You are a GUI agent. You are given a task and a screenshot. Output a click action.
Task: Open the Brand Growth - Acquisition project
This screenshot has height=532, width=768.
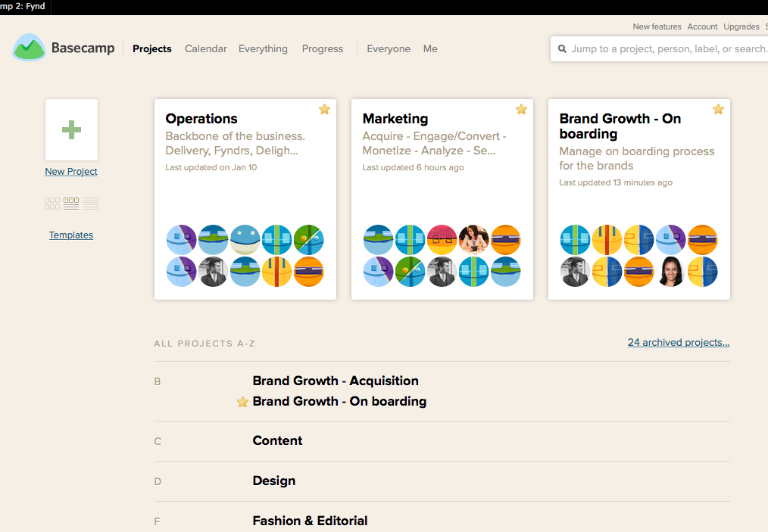[x=336, y=381]
